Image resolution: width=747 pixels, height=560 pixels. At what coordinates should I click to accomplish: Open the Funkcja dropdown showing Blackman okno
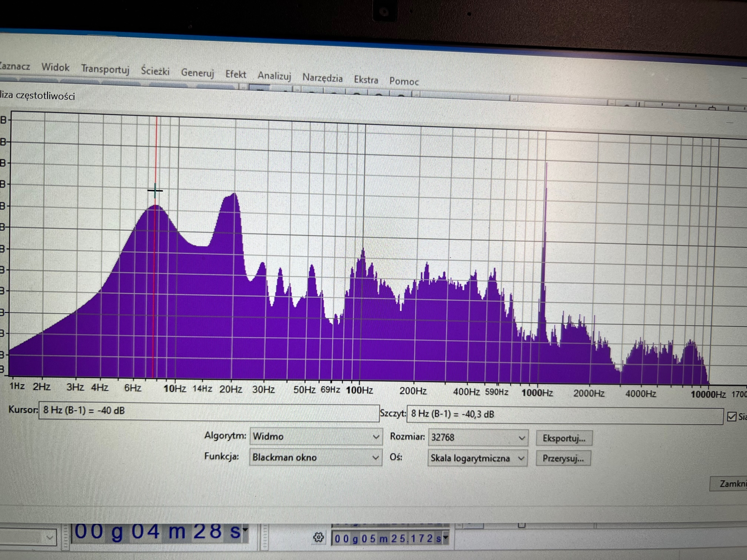(x=316, y=458)
